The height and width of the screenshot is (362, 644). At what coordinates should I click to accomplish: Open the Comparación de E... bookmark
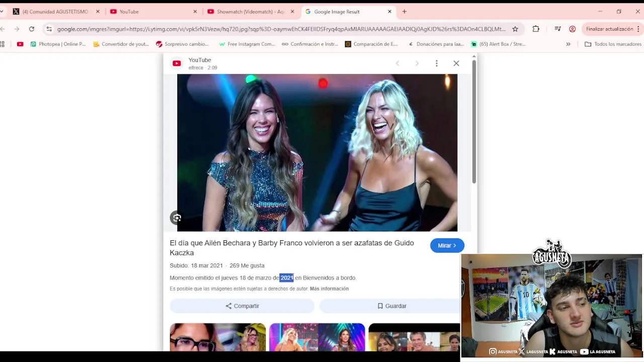click(x=371, y=44)
